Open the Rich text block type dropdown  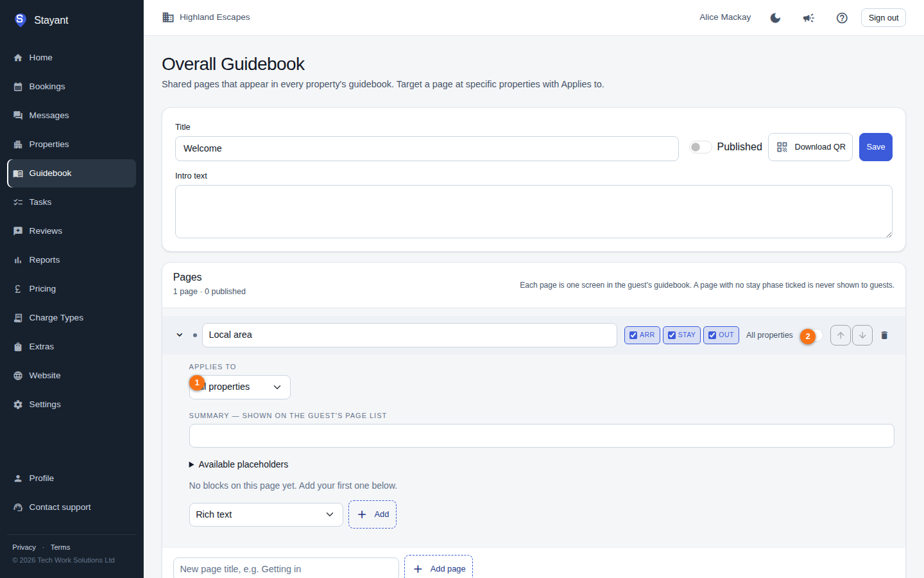coord(266,514)
